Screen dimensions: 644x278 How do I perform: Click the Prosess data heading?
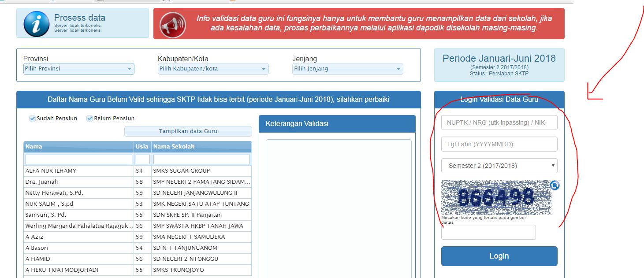point(80,18)
